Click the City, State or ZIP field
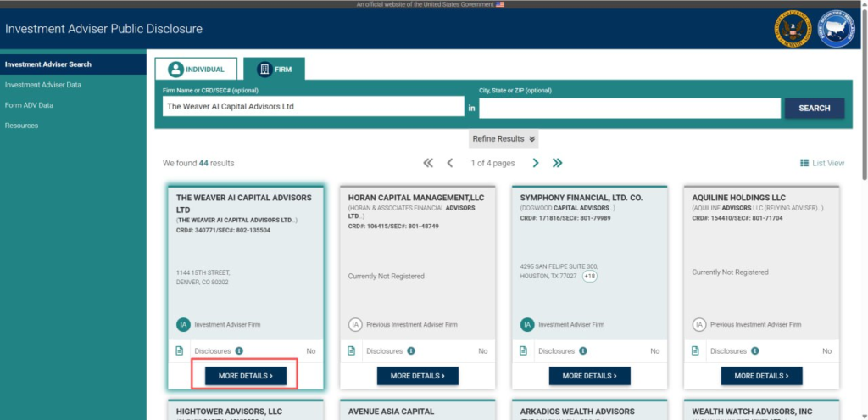Image resolution: width=868 pixels, height=420 pixels. tap(629, 108)
